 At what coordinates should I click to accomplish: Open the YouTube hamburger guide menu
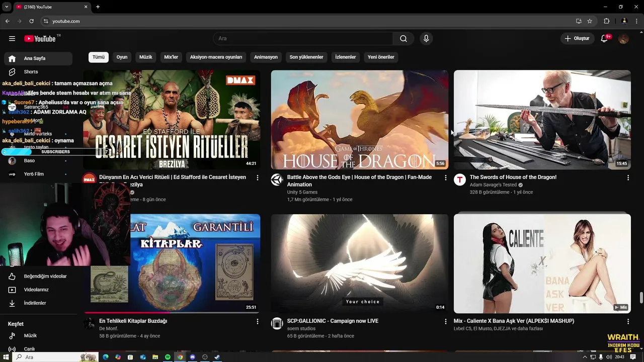point(12,39)
